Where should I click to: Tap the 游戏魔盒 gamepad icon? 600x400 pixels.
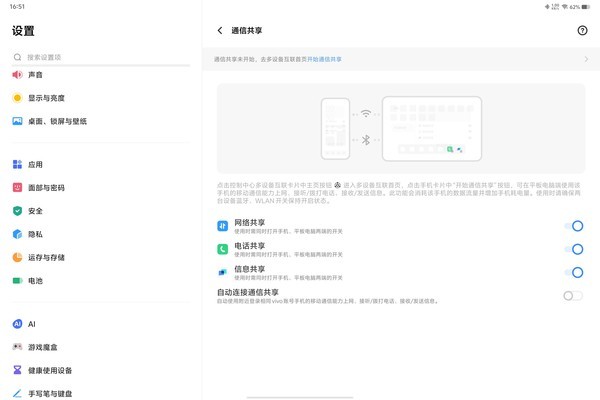coord(17,347)
